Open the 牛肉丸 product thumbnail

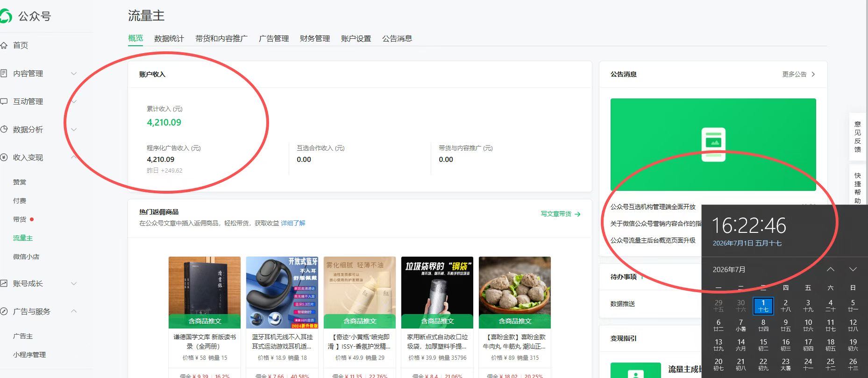tap(515, 293)
